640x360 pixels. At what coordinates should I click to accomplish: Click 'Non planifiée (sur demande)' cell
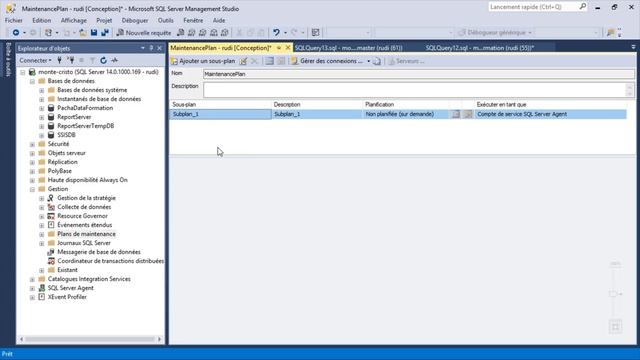pos(406,114)
